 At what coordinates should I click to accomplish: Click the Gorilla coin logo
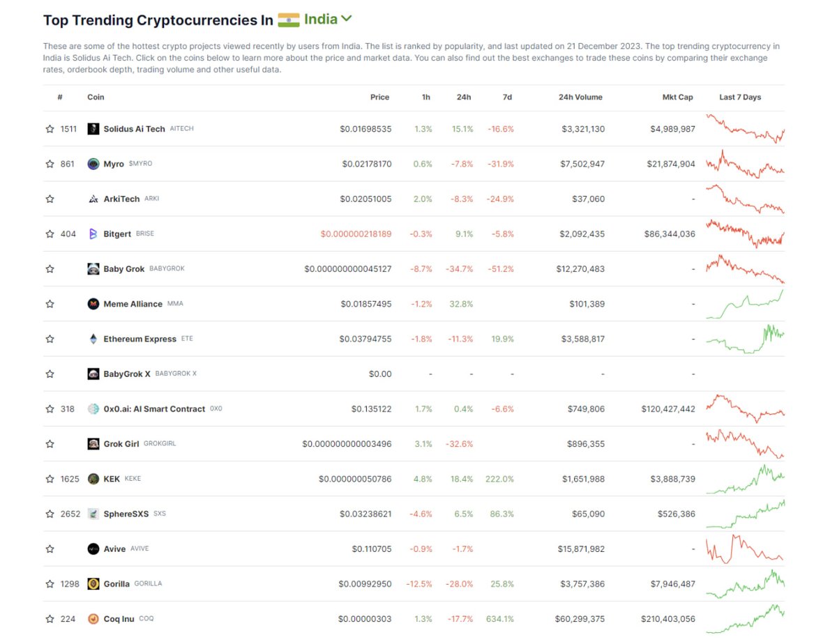click(93, 584)
